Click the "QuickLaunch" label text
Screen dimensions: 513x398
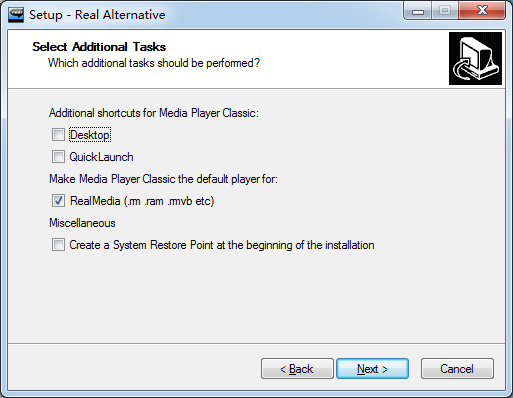pyautogui.click(x=101, y=157)
